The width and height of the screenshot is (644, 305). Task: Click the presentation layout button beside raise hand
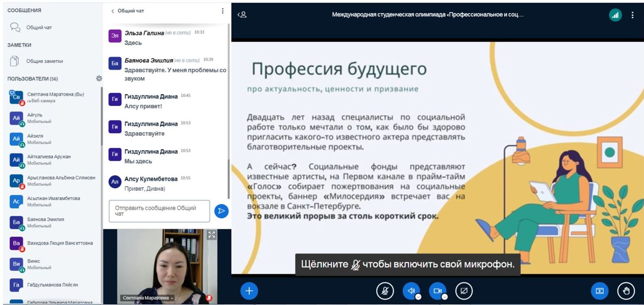coord(600,291)
